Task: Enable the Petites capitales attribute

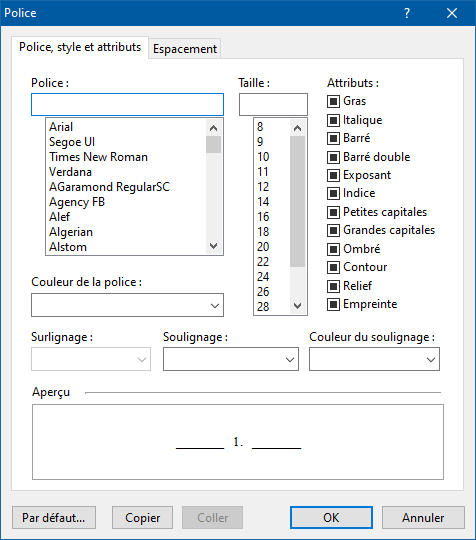Action: click(333, 212)
